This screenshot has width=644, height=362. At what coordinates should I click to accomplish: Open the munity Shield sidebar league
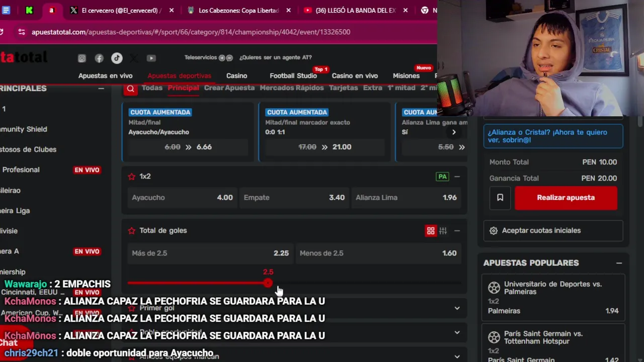pos(24,129)
